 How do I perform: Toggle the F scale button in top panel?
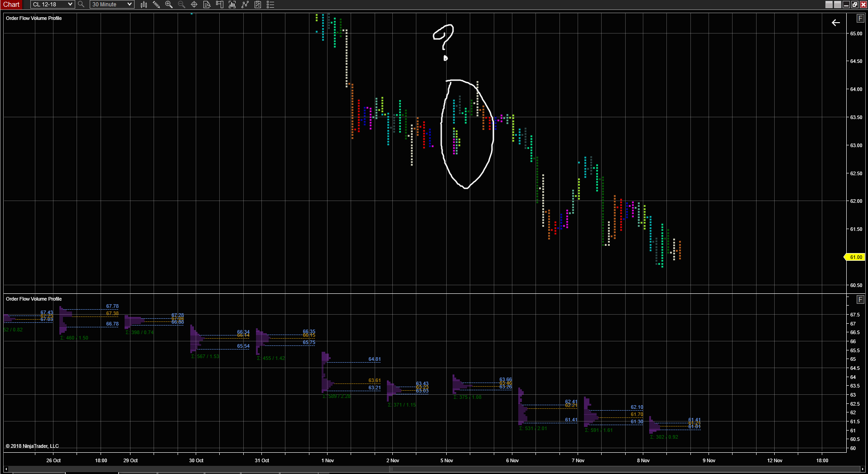[860, 19]
